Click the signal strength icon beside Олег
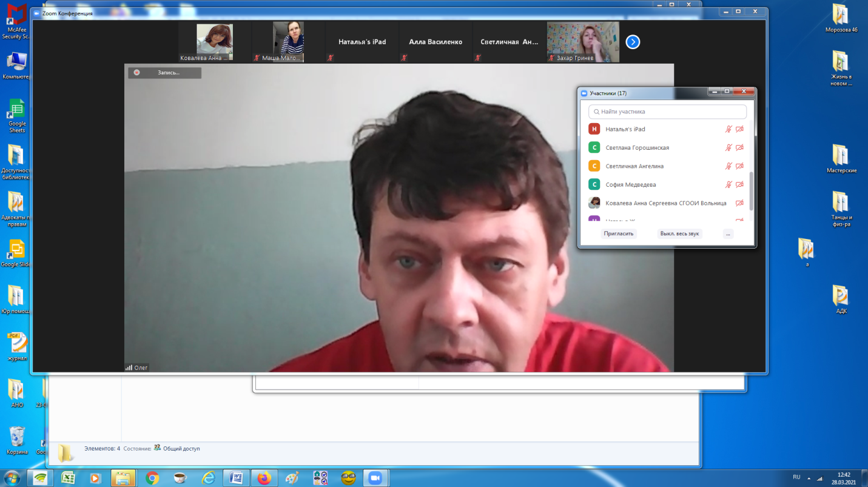The width and height of the screenshot is (868, 487). [x=129, y=368]
